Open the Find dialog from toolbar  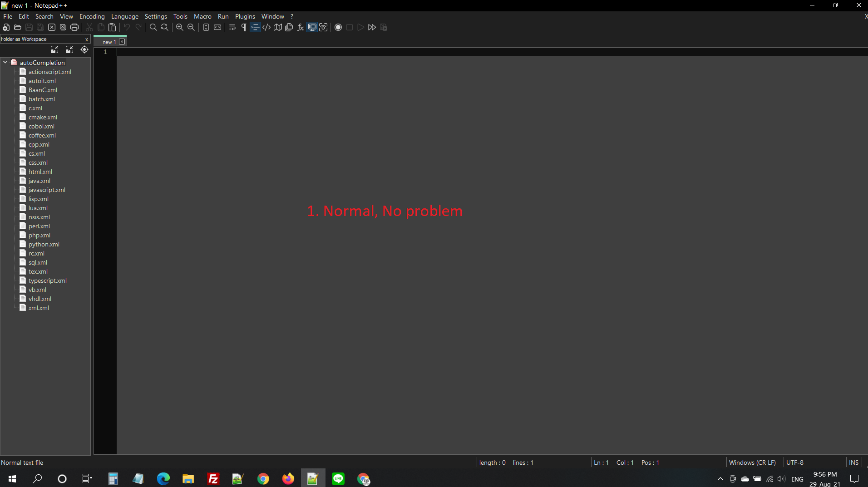153,27
